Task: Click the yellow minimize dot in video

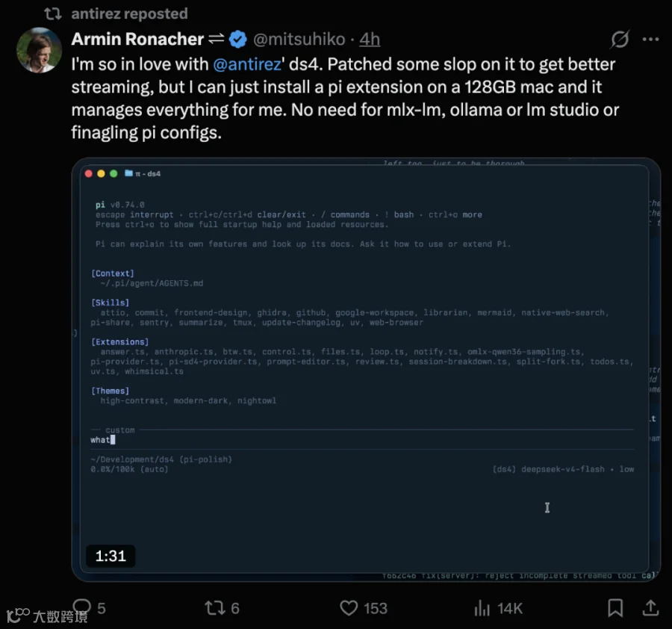Action: pos(101,173)
